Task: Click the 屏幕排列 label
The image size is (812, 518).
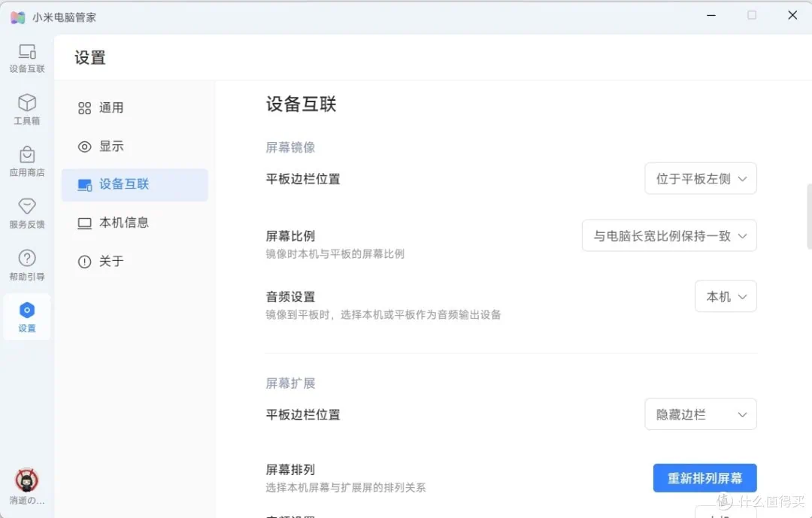Action: pos(290,470)
